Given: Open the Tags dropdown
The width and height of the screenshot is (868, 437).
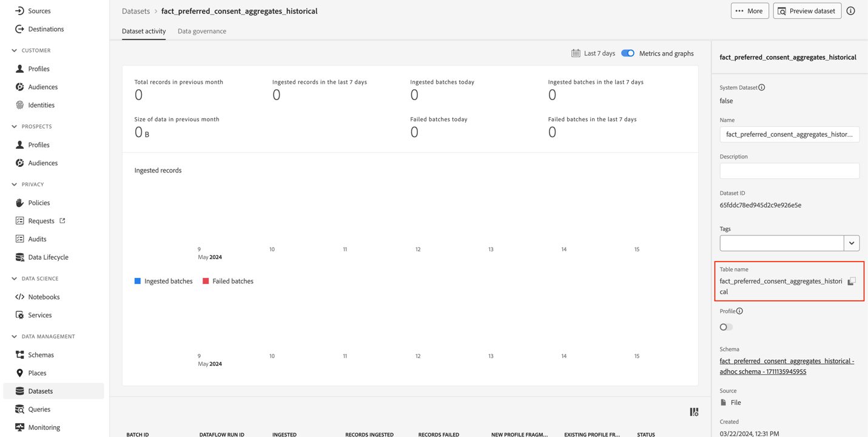Looking at the screenshot, I should coord(851,243).
